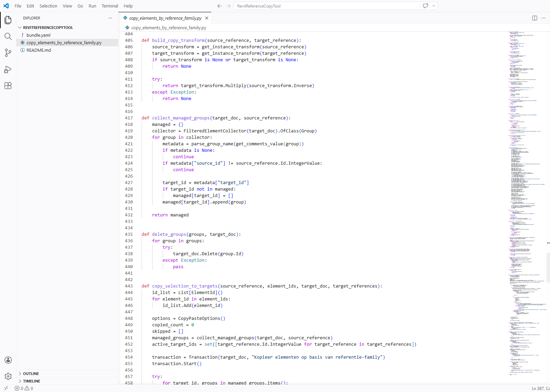Open editor More Actions ellipsis
This screenshot has width=550, height=392.
coord(544,18)
